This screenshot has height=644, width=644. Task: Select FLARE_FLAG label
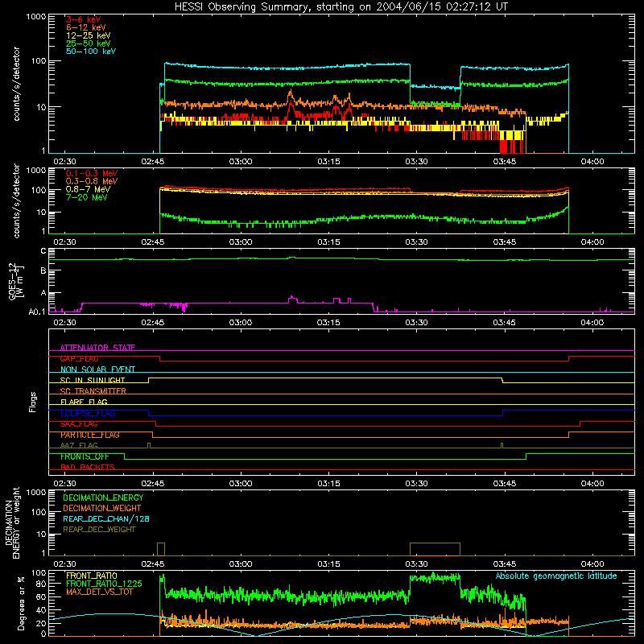point(84,402)
